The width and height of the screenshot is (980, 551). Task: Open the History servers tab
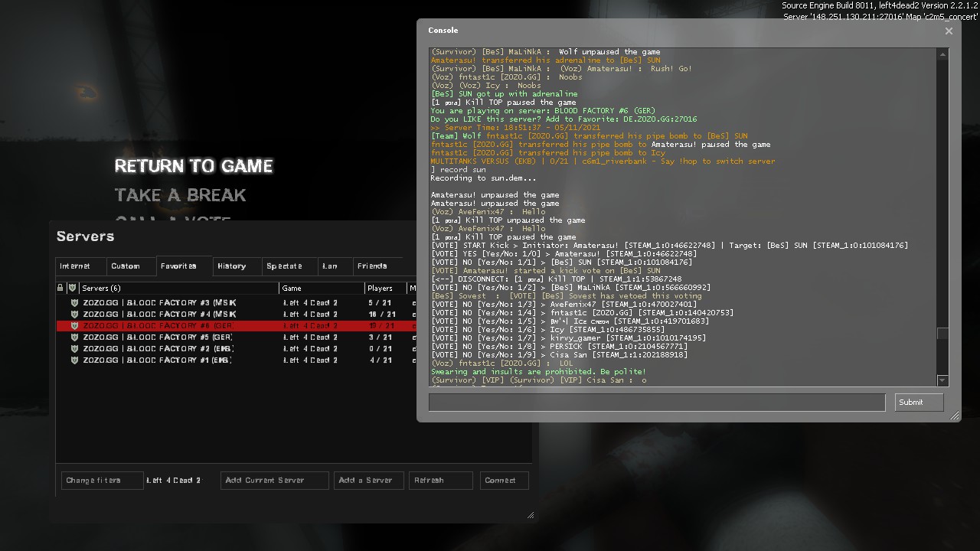[x=232, y=266]
